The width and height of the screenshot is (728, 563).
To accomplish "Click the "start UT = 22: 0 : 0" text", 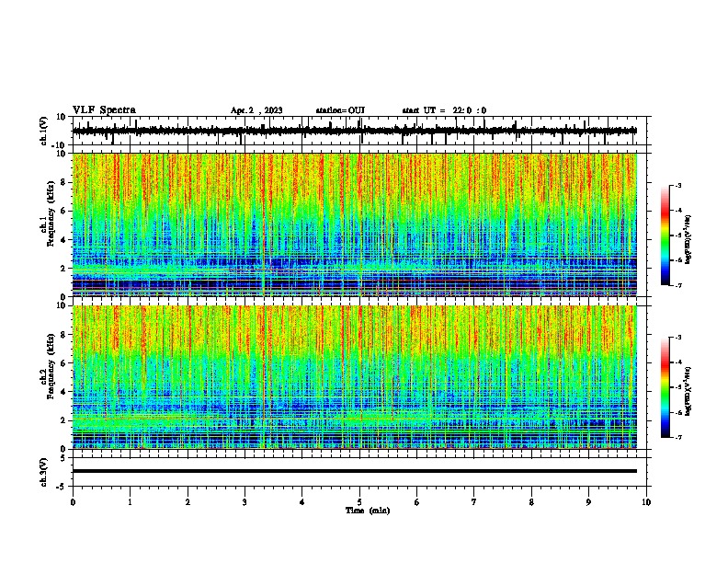I will pos(444,110).
